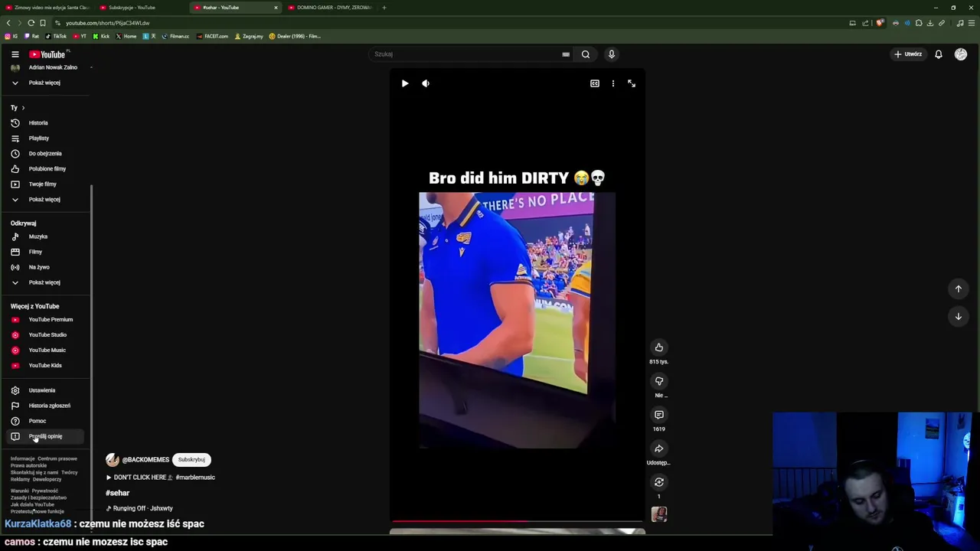The height and width of the screenshot is (551, 980).
Task: Open the TikTok bookmark
Action: click(56, 36)
